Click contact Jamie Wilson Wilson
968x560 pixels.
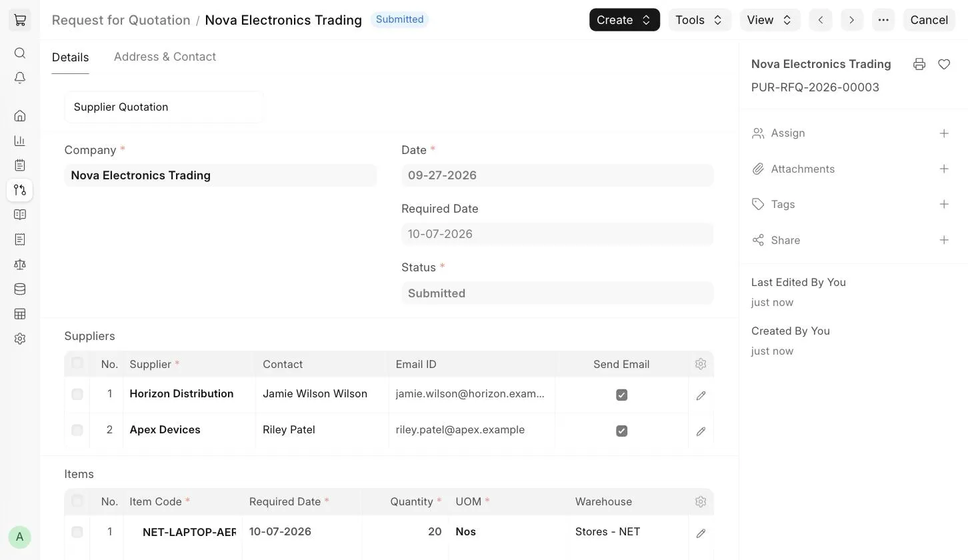pyautogui.click(x=315, y=394)
